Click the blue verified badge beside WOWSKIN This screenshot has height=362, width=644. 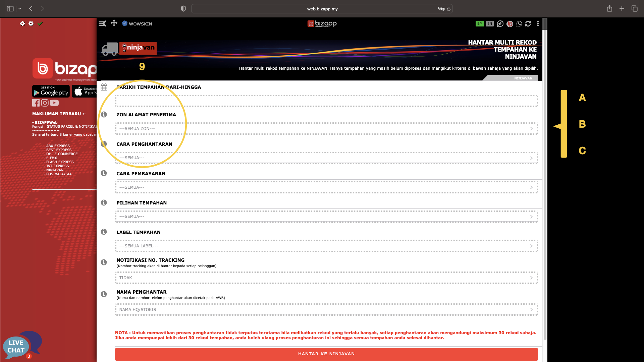pyautogui.click(x=125, y=23)
